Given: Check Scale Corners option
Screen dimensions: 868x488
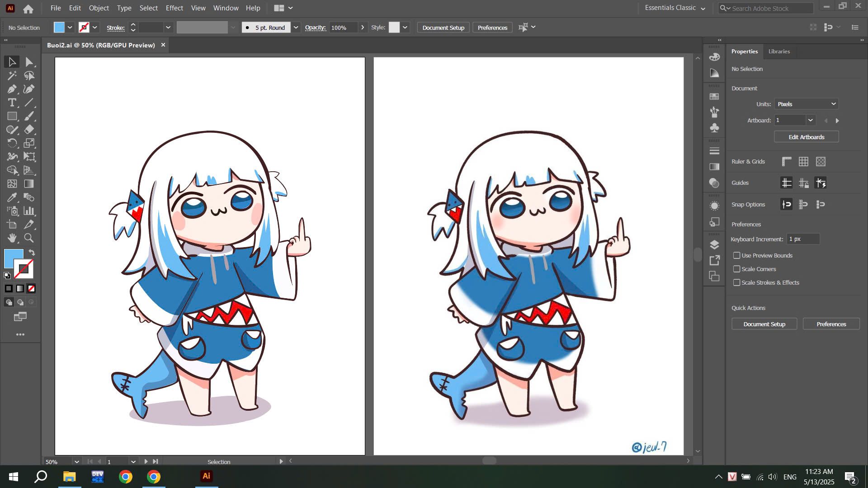Looking at the screenshot, I should tap(737, 269).
